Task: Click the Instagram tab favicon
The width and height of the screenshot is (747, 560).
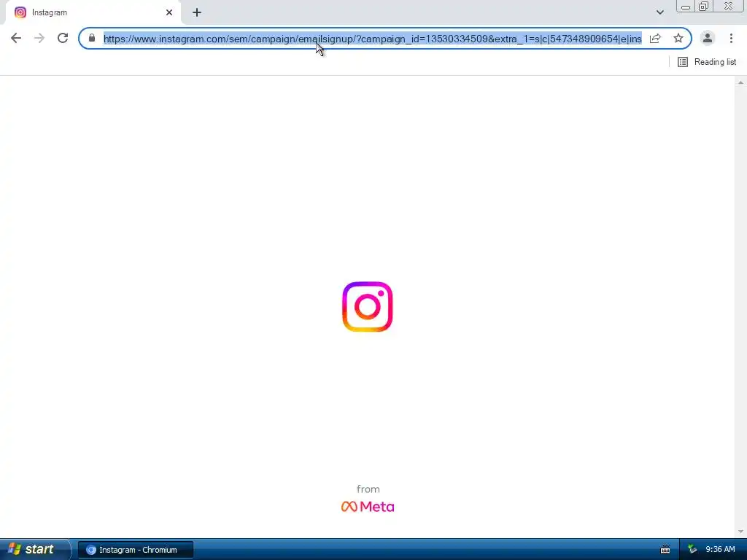Action: click(20, 12)
